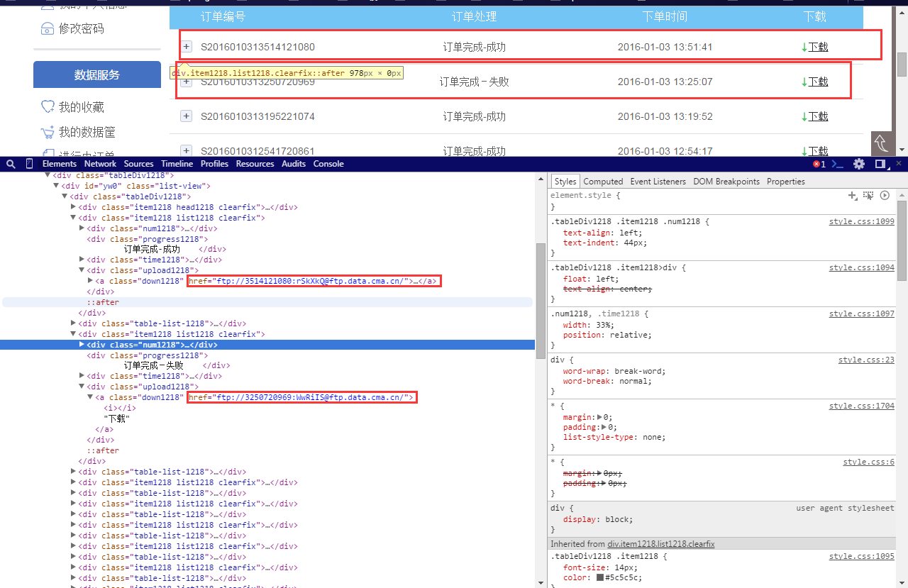This screenshot has width=908, height=588.
Task: Click inherited-from div.item1218.list1218.clearfix link
Action: (x=660, y=544)
